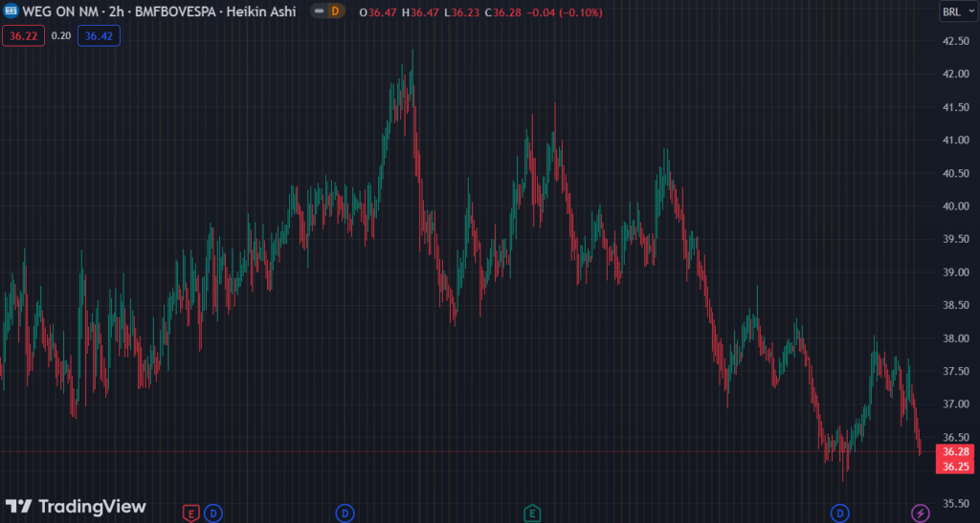Image resolution: width=980 pixels, height=523 pixels.
Task: Click the red 36.22 sell price button
Action: pos(23,35)
